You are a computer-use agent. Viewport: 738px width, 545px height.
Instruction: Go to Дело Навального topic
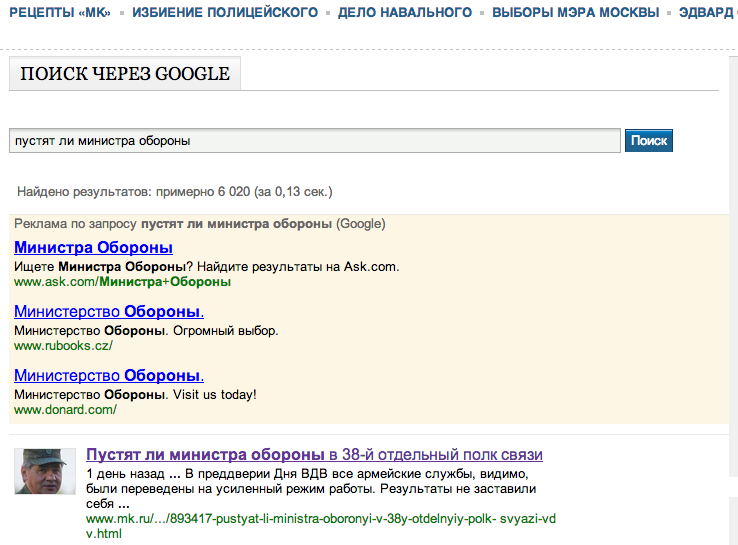click(x=404, y=13)
